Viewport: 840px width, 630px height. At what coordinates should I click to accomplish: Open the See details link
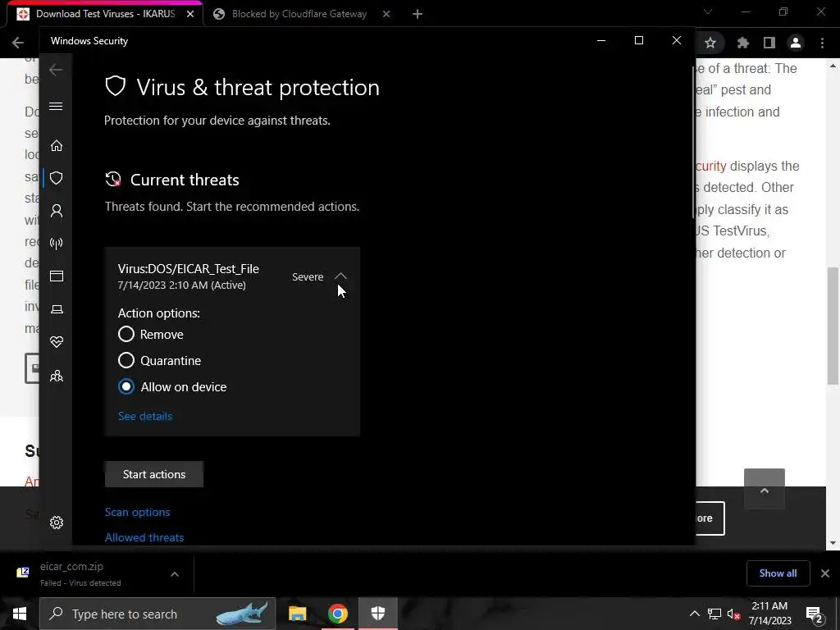coord(145,416)
